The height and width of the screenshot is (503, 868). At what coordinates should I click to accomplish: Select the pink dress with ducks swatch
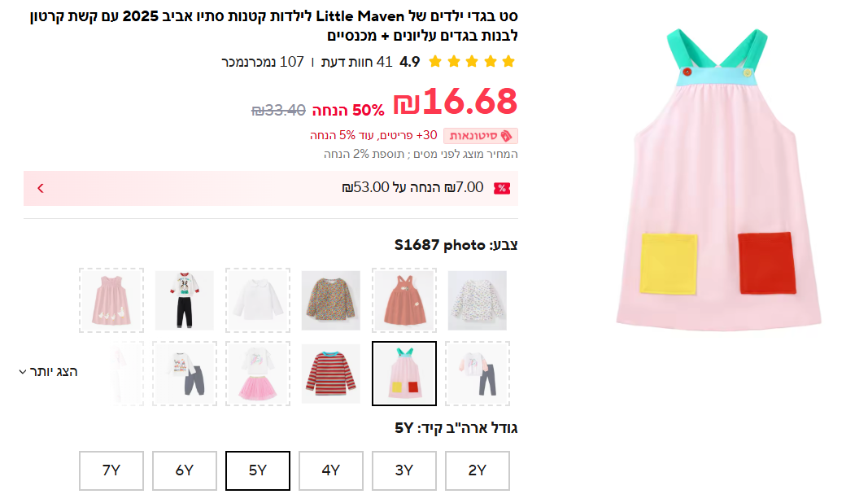coord(111,300)
